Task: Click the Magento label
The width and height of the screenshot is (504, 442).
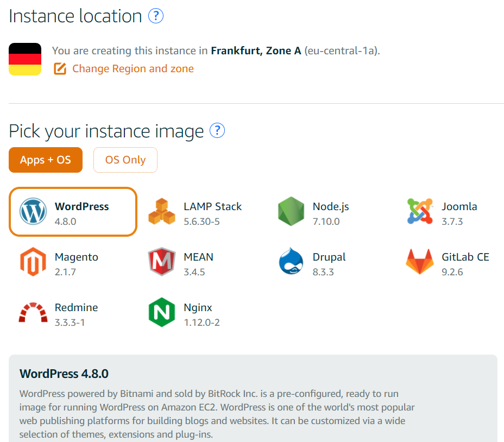Action: click(77, 257)
